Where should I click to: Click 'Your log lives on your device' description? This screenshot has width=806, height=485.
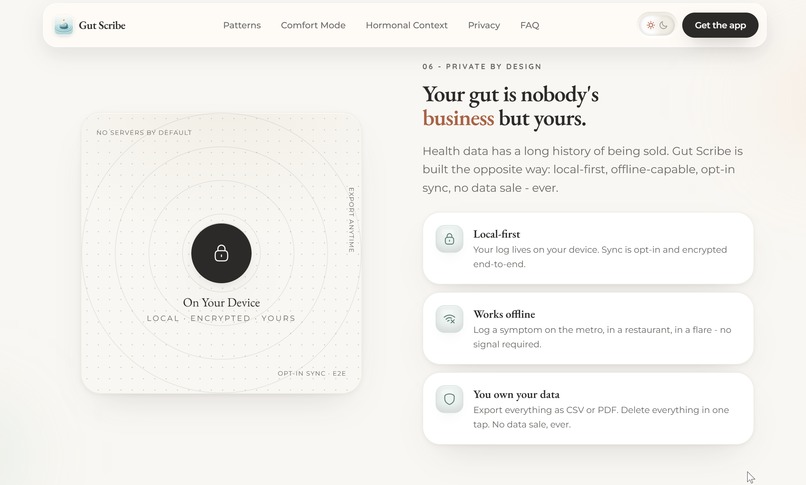click(x=600, y=257)
